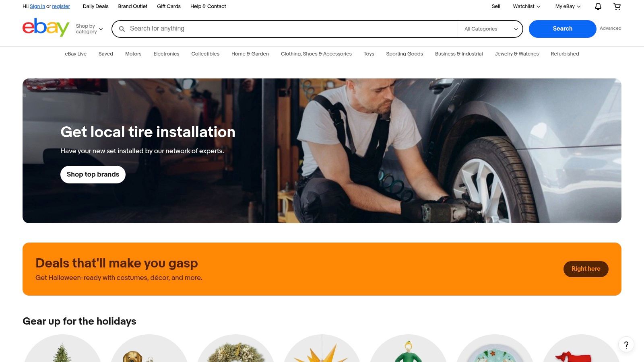Click the magnifying glass in search bar
The width and height of the screenshot is (644, 362).
click(x=122, y=29)
